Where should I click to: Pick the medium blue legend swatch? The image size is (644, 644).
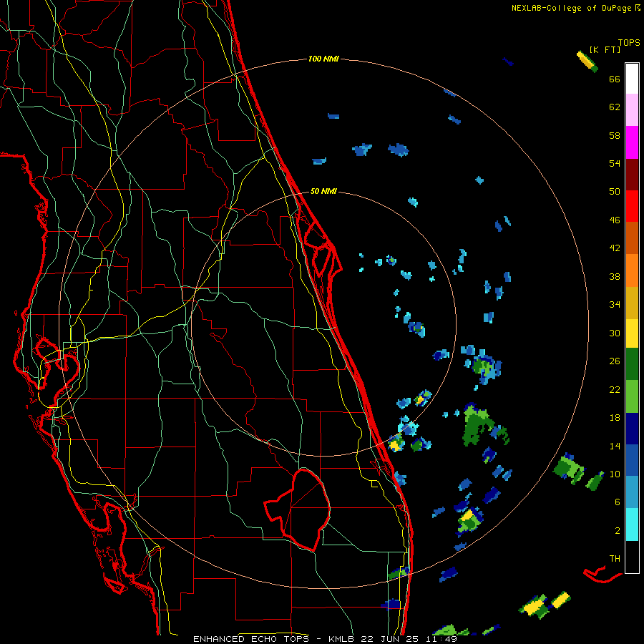click(632, 461)
